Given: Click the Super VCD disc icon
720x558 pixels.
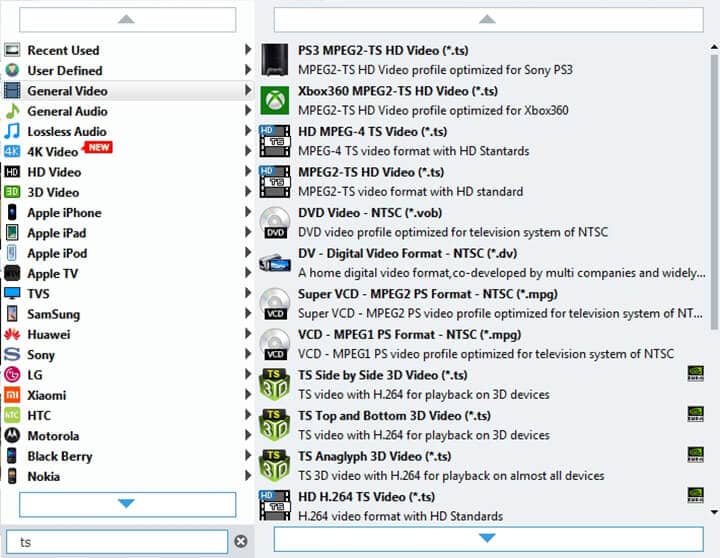Looking at the screenshot, I should pos(275,304).
